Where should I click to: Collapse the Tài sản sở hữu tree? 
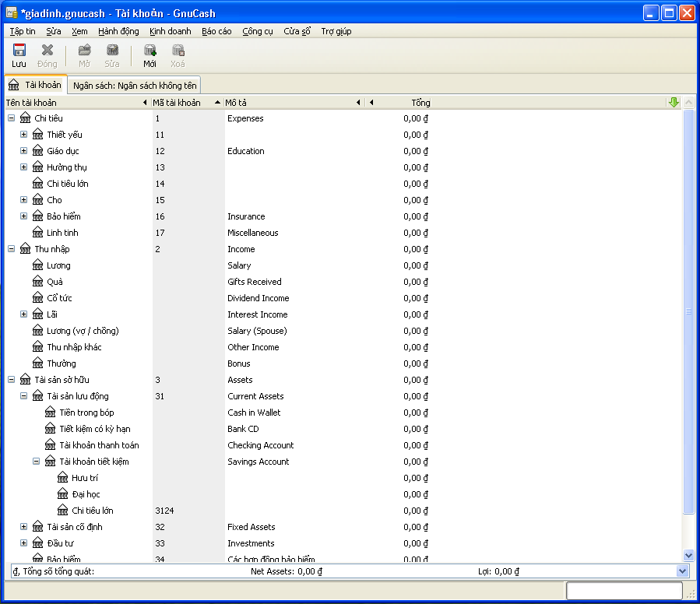pyautogui.click(x=12, y=380)
